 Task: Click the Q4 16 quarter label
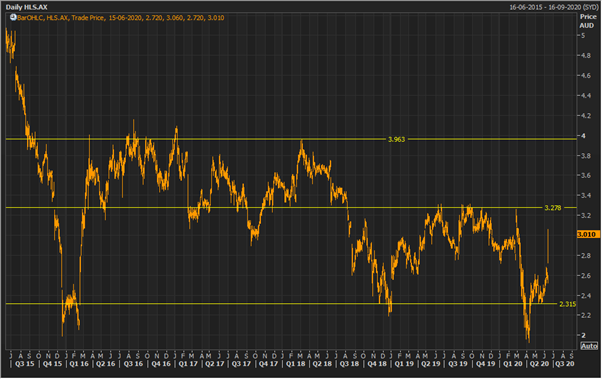(161, 364)
